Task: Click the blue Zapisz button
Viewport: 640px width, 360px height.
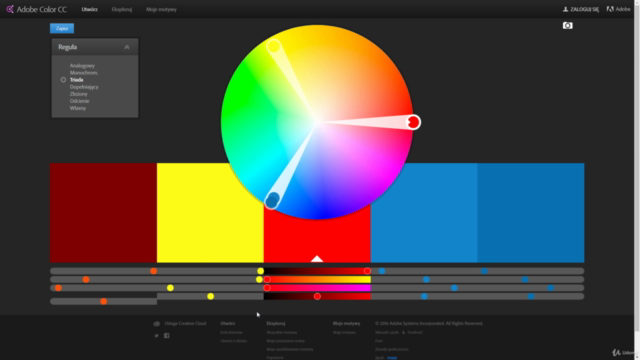Action: pos(62,28)
